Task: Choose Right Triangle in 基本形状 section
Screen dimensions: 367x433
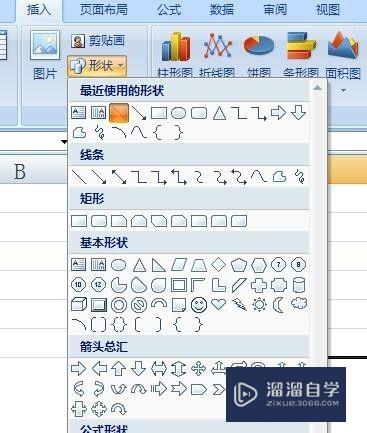Action: pos(159,265)
